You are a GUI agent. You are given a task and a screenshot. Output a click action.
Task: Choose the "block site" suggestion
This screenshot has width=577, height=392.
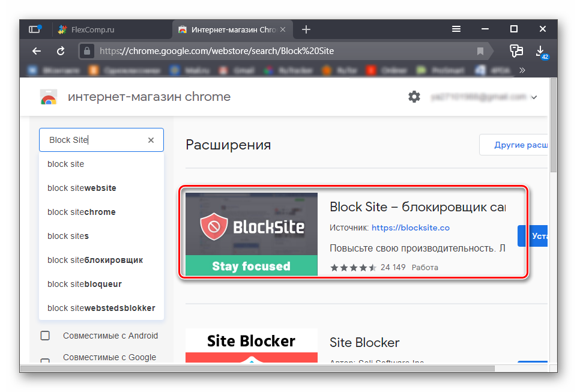pos(101,164)
